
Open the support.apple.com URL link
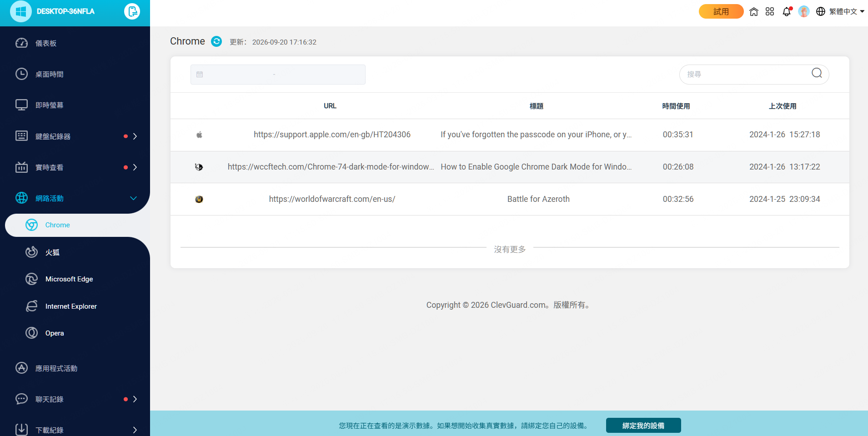tap(332, 135)
